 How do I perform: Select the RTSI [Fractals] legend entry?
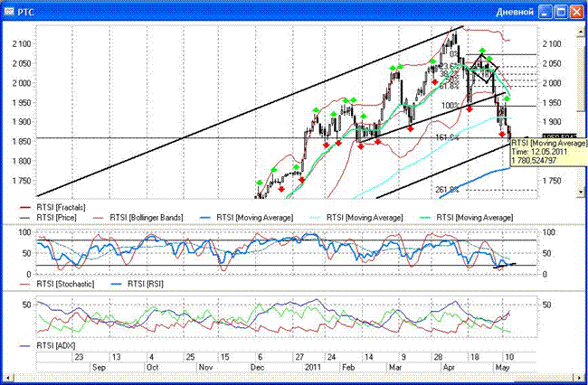52,208
